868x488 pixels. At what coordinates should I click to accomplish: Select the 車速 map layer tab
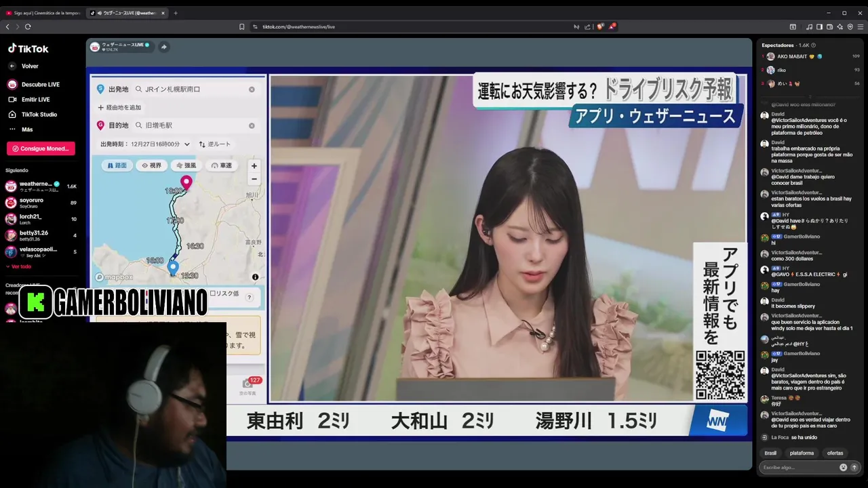[x=222, y=165]
